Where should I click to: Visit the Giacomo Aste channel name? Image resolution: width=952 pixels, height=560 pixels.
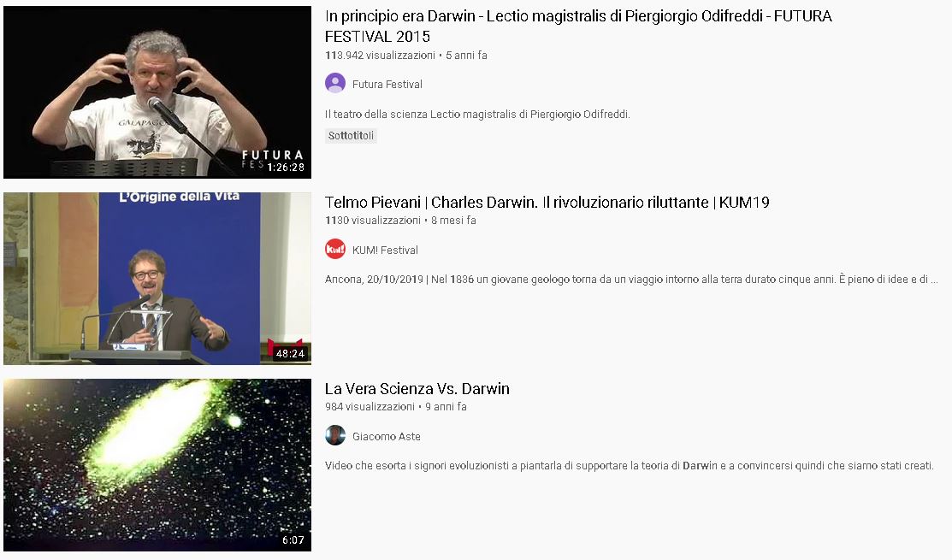386,436
